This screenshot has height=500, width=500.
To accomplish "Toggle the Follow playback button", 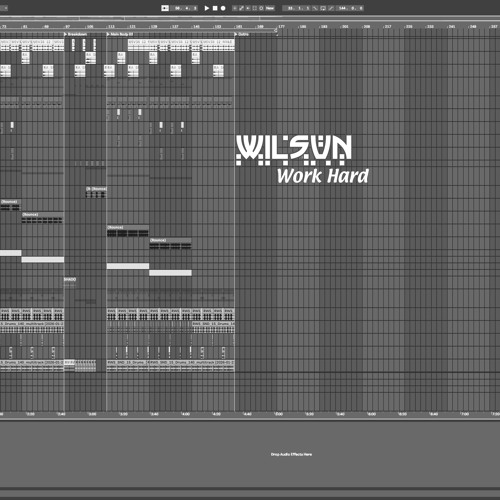I will point(165,8).
